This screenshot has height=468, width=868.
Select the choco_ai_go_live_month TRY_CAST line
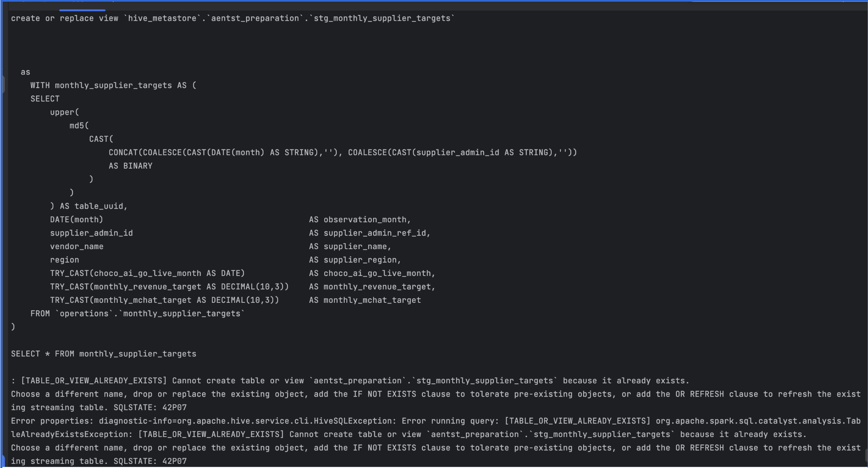(148, 273)
